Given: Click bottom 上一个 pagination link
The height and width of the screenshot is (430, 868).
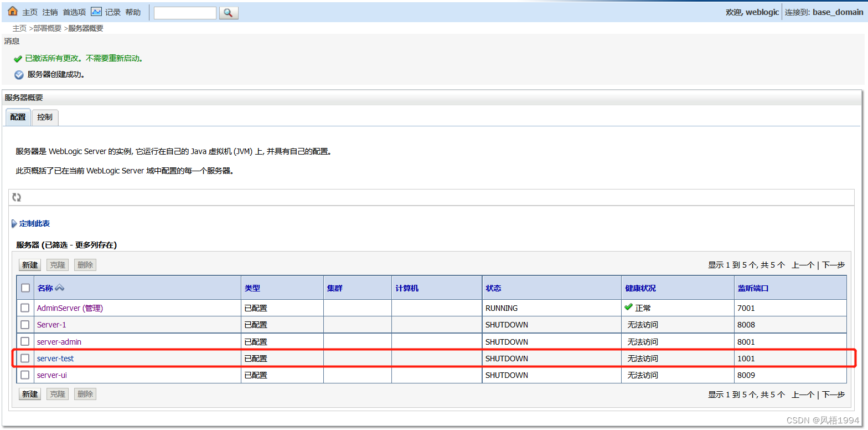Looking at the screenshot, I should (x=803, y=395).
